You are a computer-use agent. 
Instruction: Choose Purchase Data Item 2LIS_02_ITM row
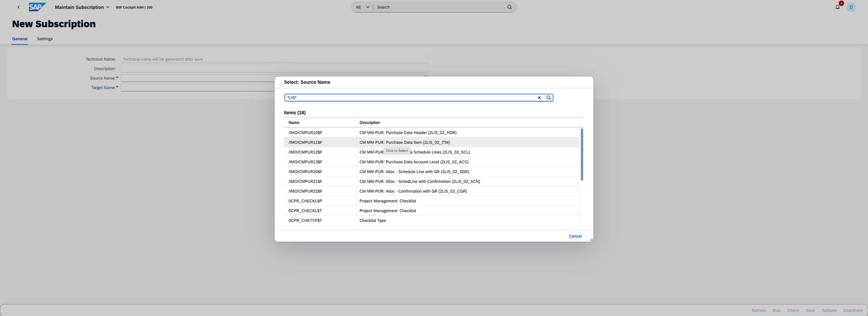pyautogui.click(x=404, y=143)
